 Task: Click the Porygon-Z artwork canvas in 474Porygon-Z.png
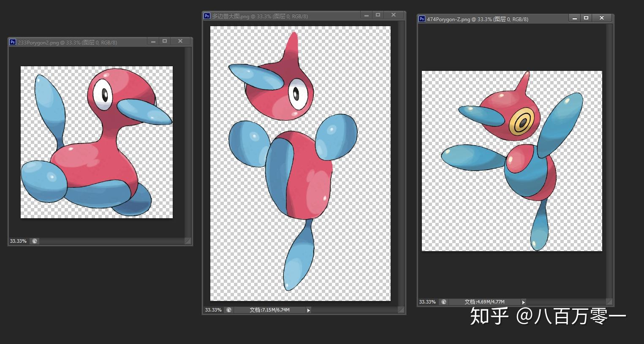(512, 161)
